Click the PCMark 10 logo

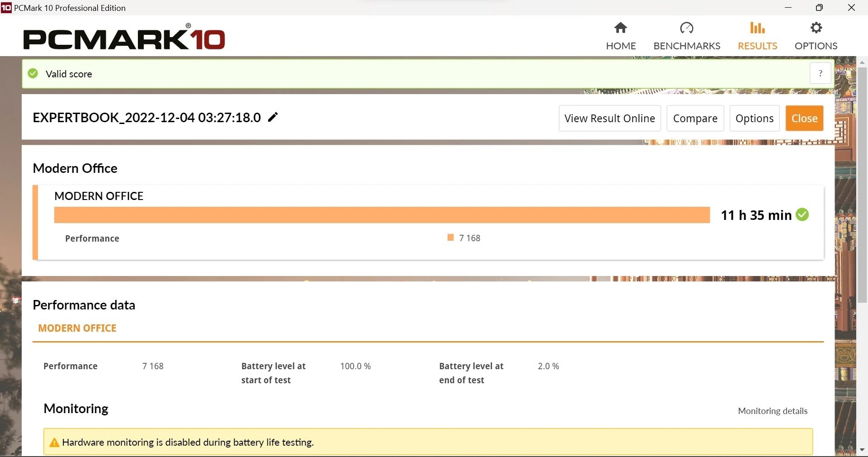point(124,37)
